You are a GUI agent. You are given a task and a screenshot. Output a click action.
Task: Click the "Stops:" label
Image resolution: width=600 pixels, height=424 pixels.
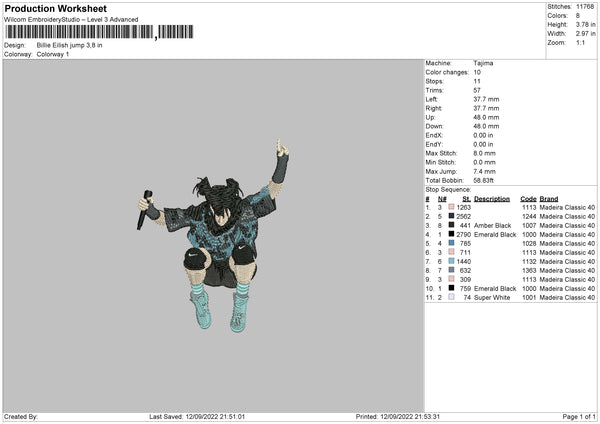[x=435, y=81]
